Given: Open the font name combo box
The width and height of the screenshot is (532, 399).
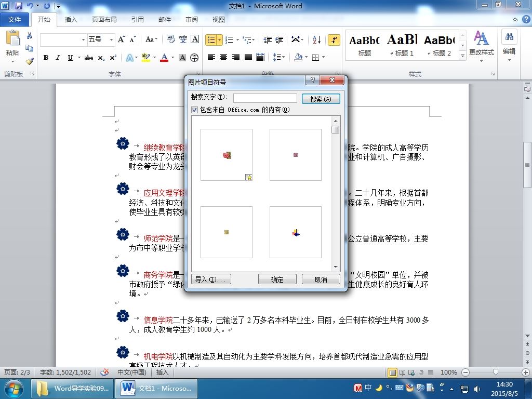Looking at the screenshot, I should point(63,39).
